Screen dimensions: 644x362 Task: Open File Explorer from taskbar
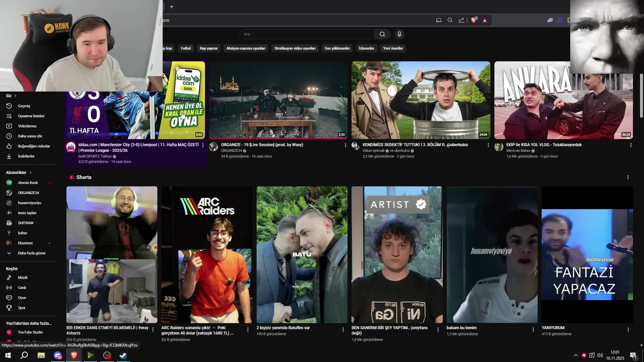point(41,355)
